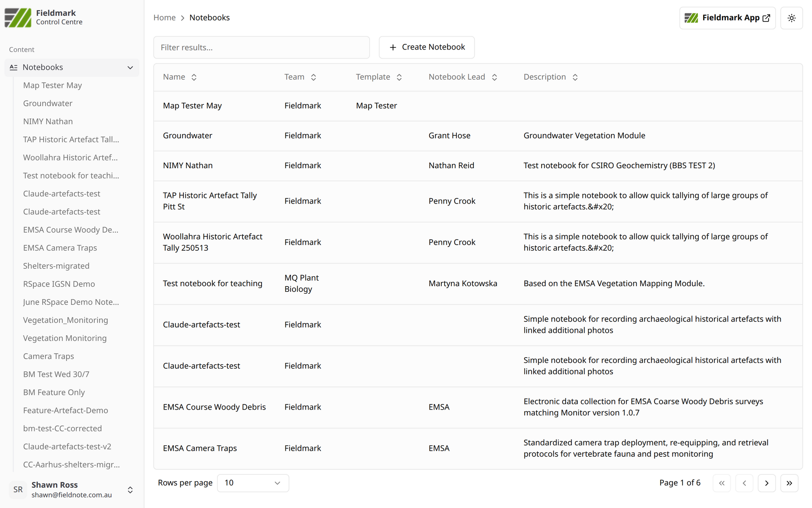Click the Filter results input field

pyautogui.click(x=261, y=47)
